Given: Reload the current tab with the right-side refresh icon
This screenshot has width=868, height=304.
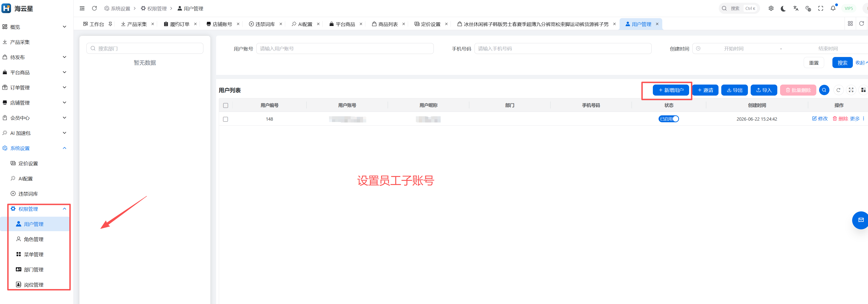Looking at the screenshot, I should point(862,24).
